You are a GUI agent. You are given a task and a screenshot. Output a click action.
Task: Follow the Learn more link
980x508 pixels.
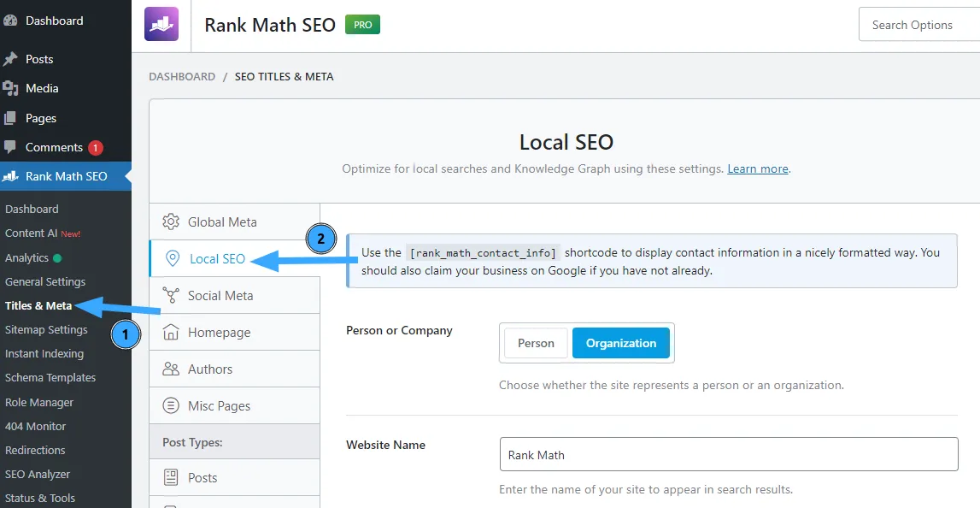tap(758, 169)
